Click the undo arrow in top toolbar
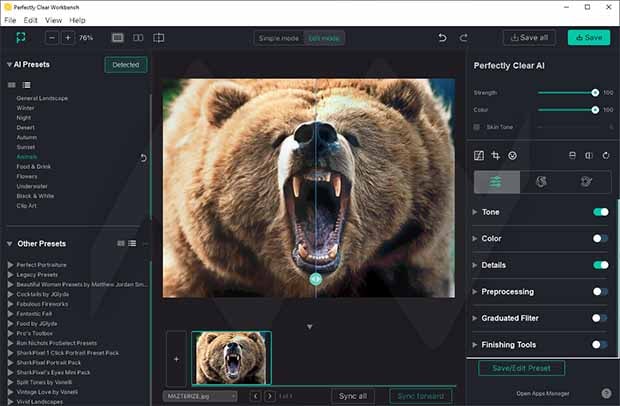620x406 pixels. (443, 38)
